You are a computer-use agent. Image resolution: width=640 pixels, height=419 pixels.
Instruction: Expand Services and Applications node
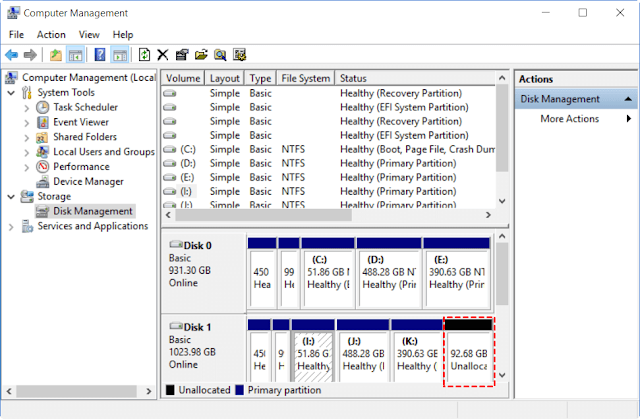pyautogui.click(x=11, y=227)
